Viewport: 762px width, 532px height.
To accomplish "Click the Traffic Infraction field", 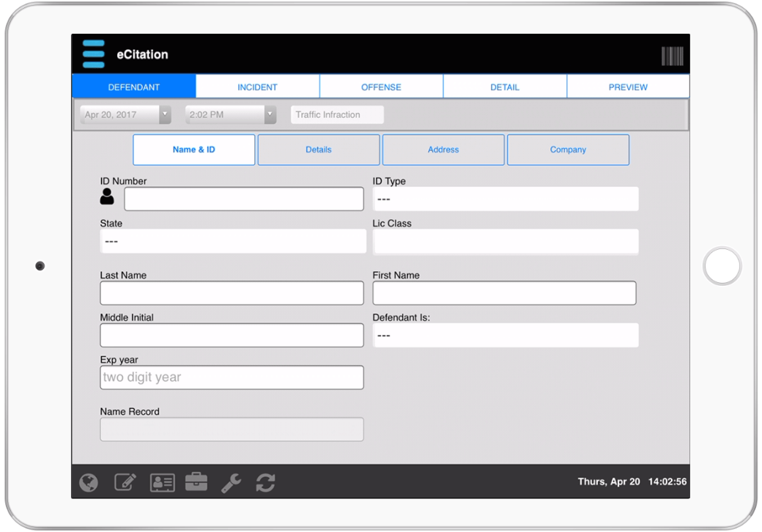I will (x=337, y=114).
